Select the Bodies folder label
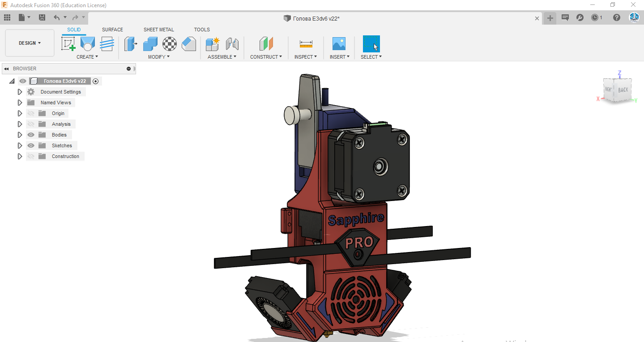The height and width of the screenshot is (342, 644). 59,135
